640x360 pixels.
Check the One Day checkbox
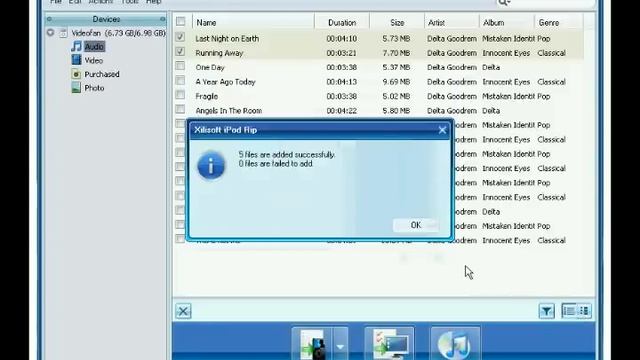click(x=180, y=66)
